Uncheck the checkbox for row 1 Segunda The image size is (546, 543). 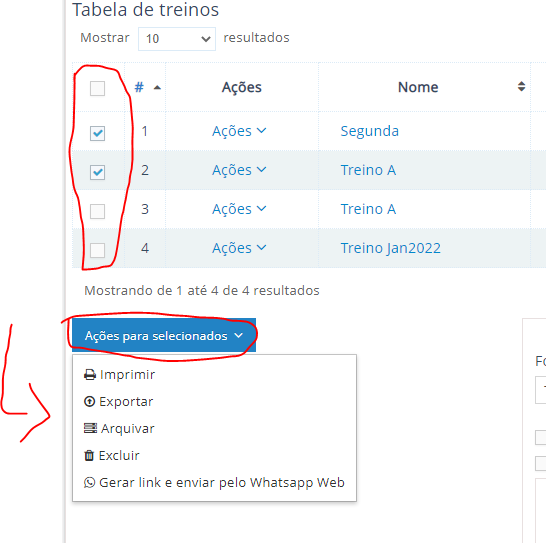pos(98,133)
